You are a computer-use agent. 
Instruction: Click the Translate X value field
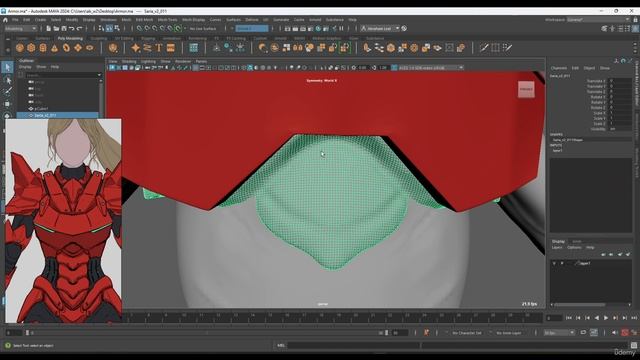click(620, 81)
